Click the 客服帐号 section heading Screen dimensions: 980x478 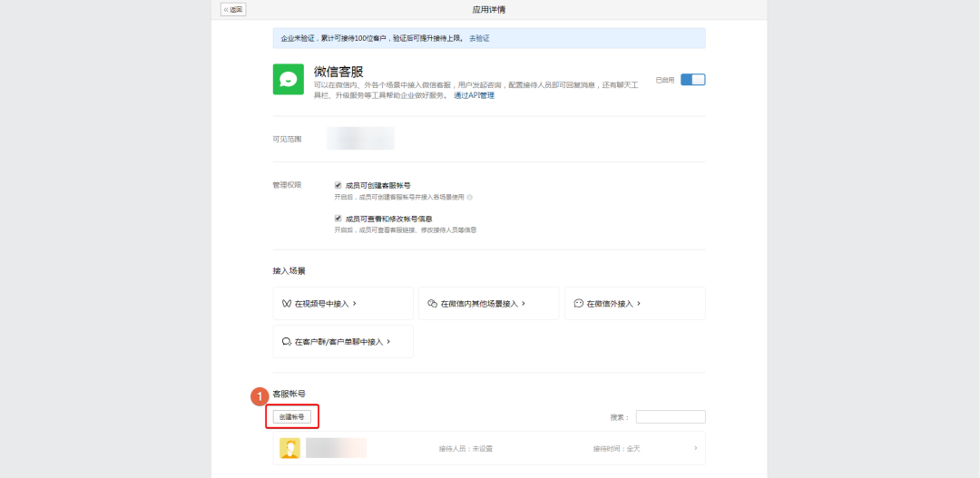pyautogui.click(x=289, y=395)
